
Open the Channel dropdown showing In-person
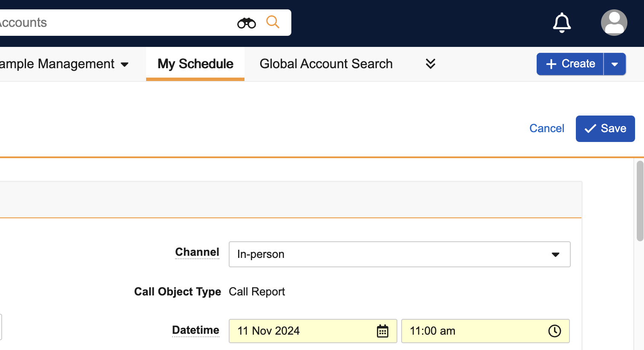point(399,255)
